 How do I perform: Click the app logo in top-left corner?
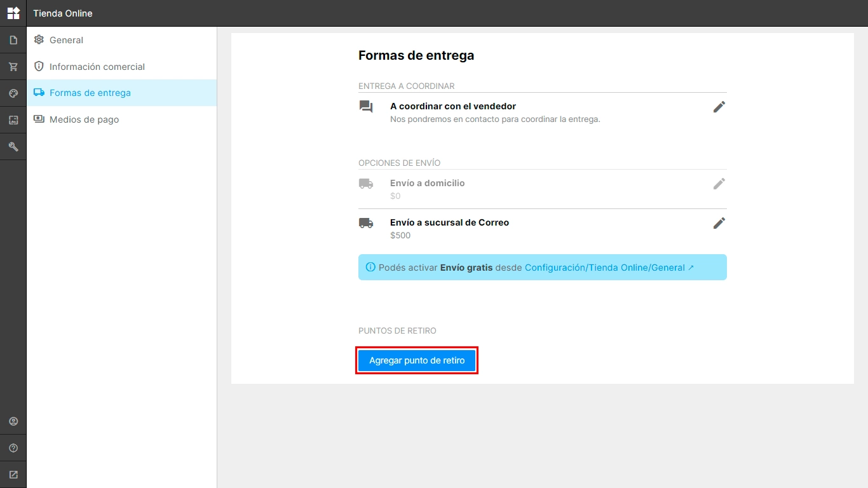pos(13,13)
